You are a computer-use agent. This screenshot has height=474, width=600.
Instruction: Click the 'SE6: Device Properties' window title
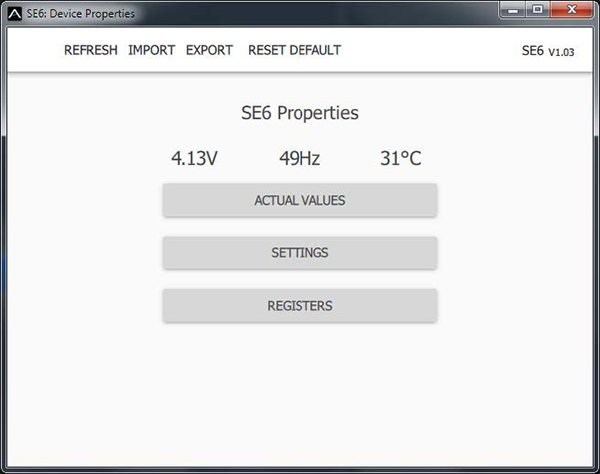79,14
